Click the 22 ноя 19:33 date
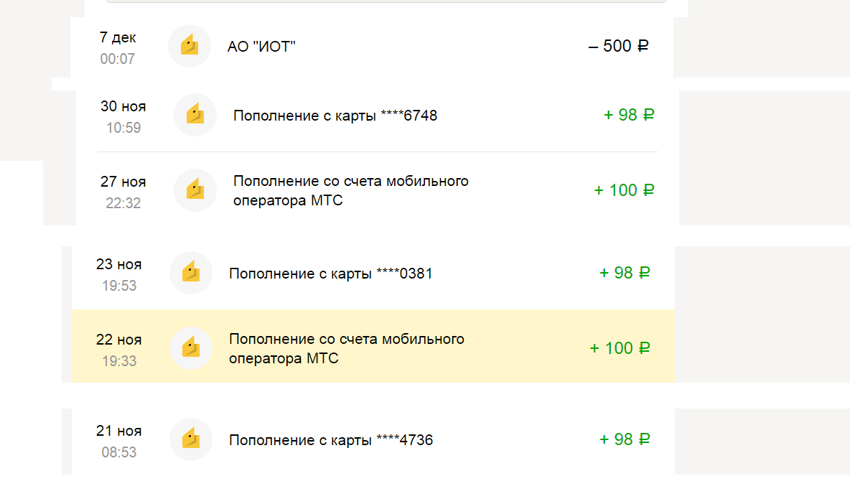Viewport: 850px width, 504px height. (119, 350)
